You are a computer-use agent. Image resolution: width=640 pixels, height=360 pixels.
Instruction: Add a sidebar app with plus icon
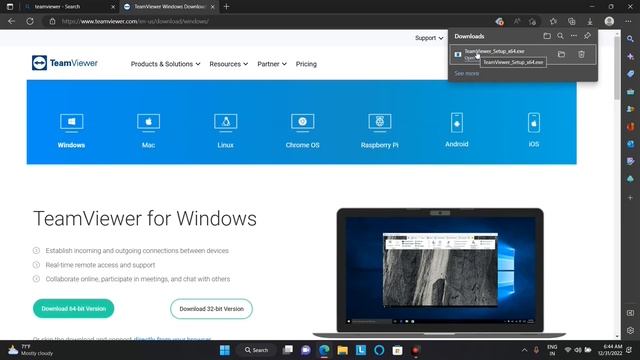coord(631,198)
